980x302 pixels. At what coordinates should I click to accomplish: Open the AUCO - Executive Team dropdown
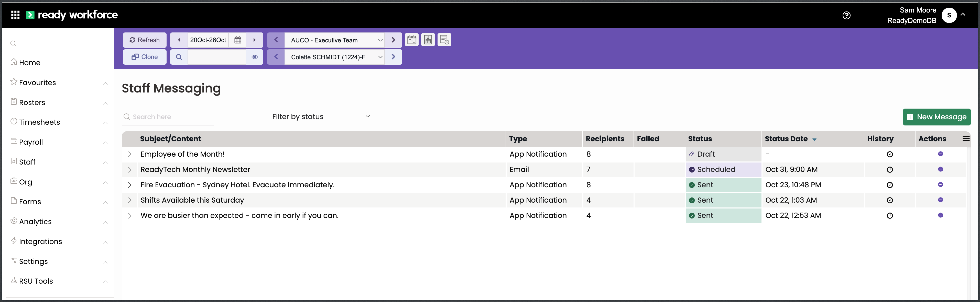(x=335, y=40)
